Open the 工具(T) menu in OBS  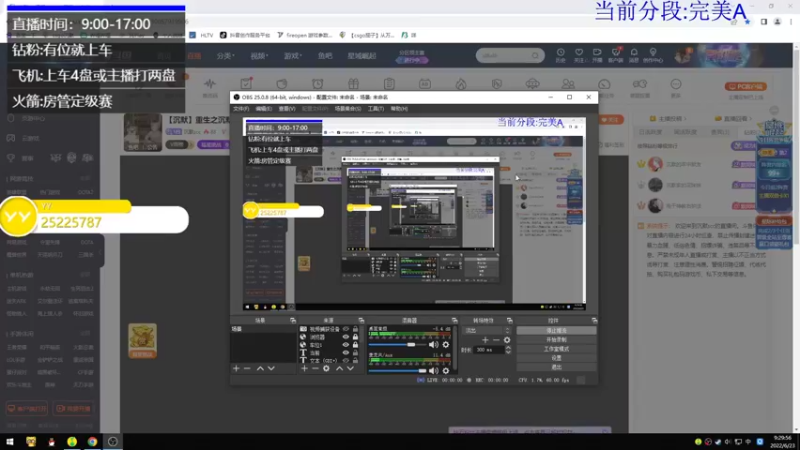pyautogui.click(x=376, y=109)
